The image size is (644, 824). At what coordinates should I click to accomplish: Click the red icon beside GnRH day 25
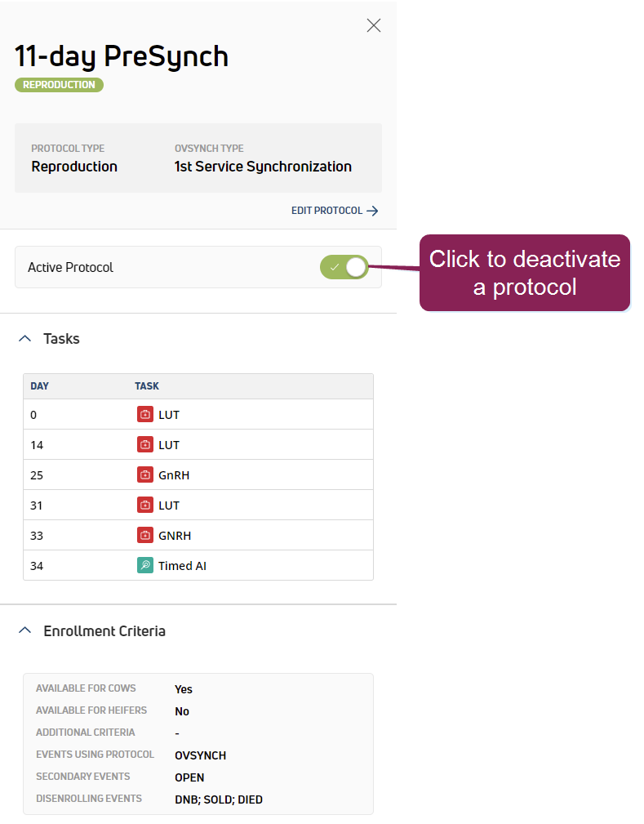pos(144,474)
